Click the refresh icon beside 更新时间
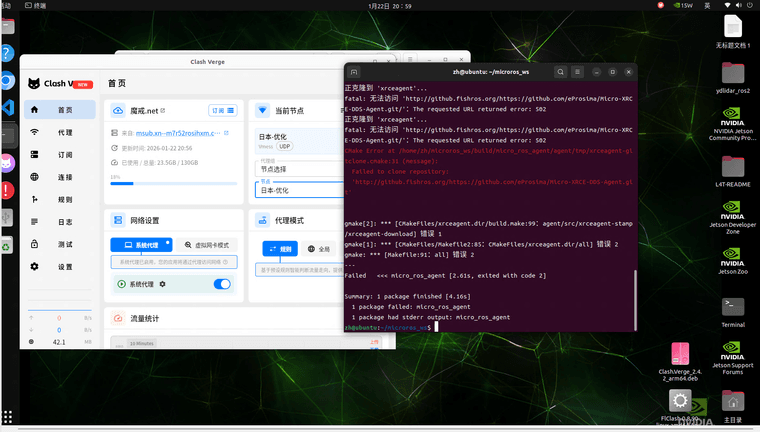Viewport: 760px width, 432px height. pyautogui.click(x=114, y=148)
